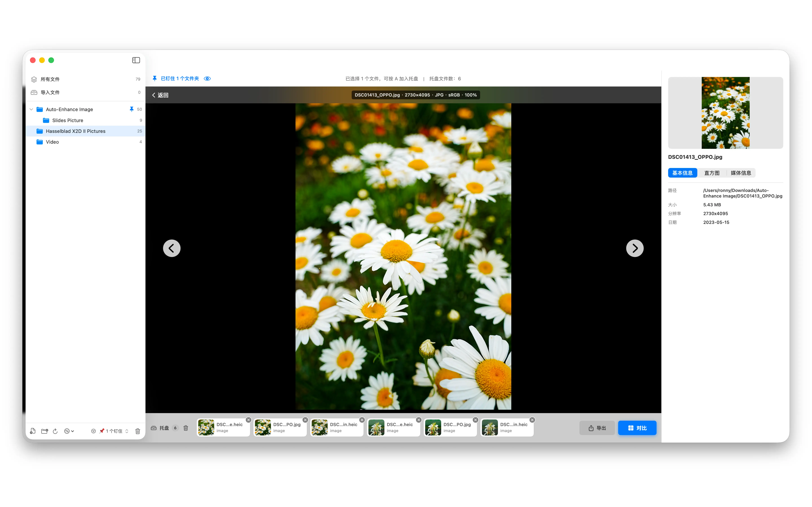This screenshot has width=812, height=507.
Task: Click the export share icon on 导出 button
Action: coord(591,428)
